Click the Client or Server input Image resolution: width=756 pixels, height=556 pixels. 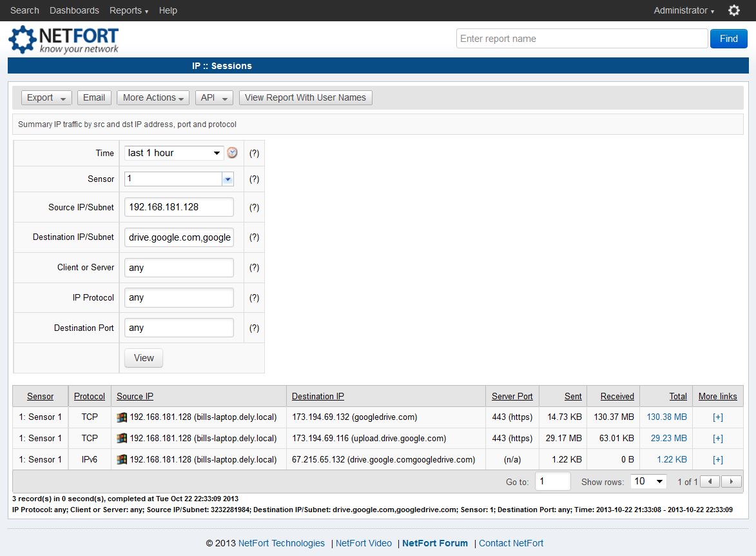pos(179,268)
